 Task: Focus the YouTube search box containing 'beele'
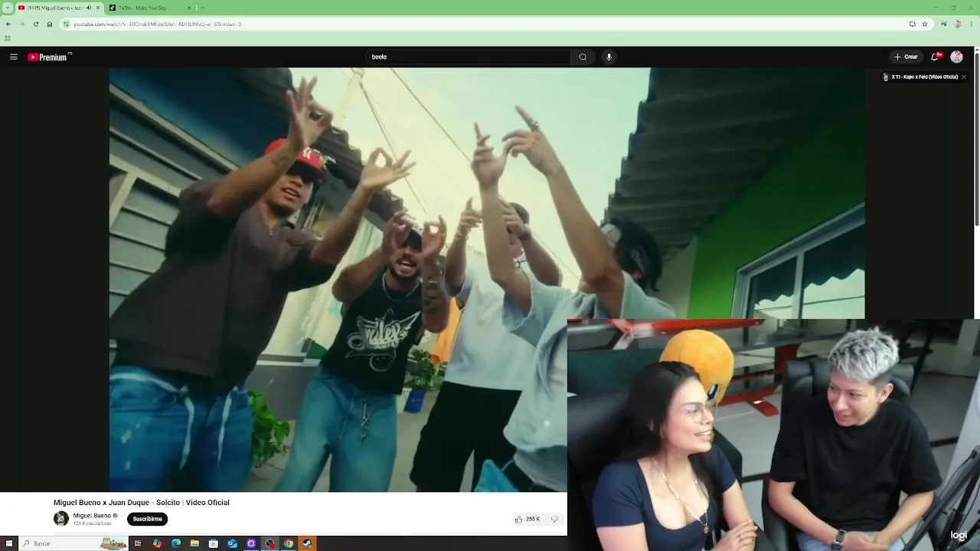469,57
